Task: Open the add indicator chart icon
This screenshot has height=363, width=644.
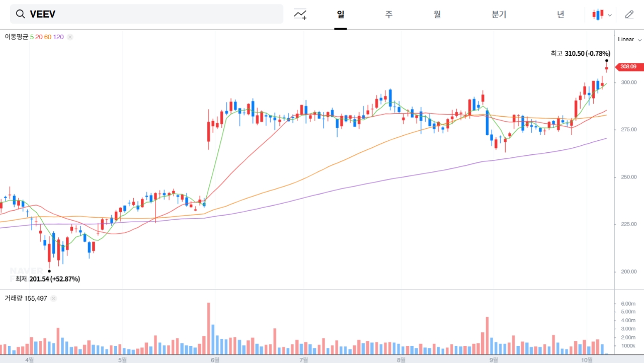Action: coord(300,15)
